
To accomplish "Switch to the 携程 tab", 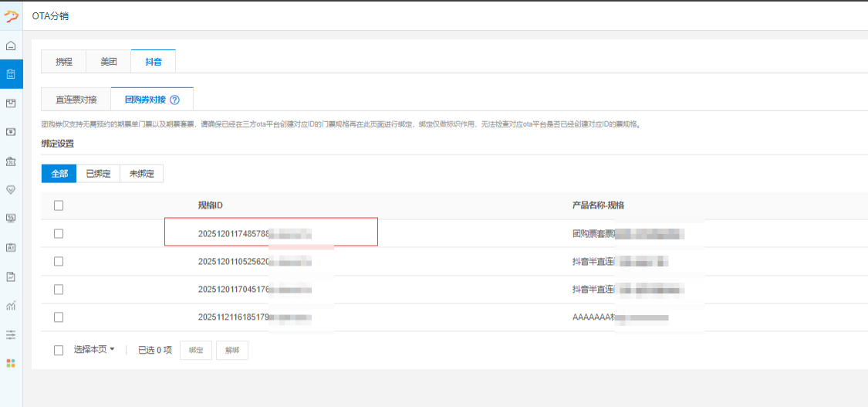I will point(64,62).
